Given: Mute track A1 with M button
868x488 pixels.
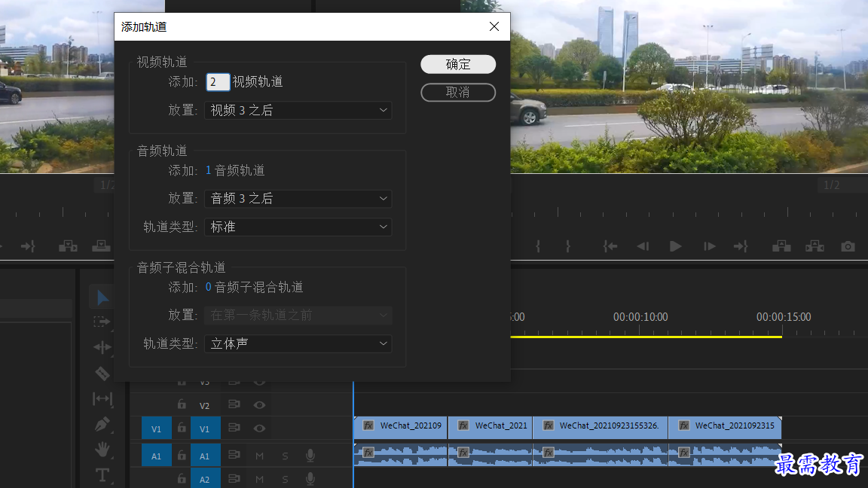Looking at the screenshot, I should coord(260,456).
